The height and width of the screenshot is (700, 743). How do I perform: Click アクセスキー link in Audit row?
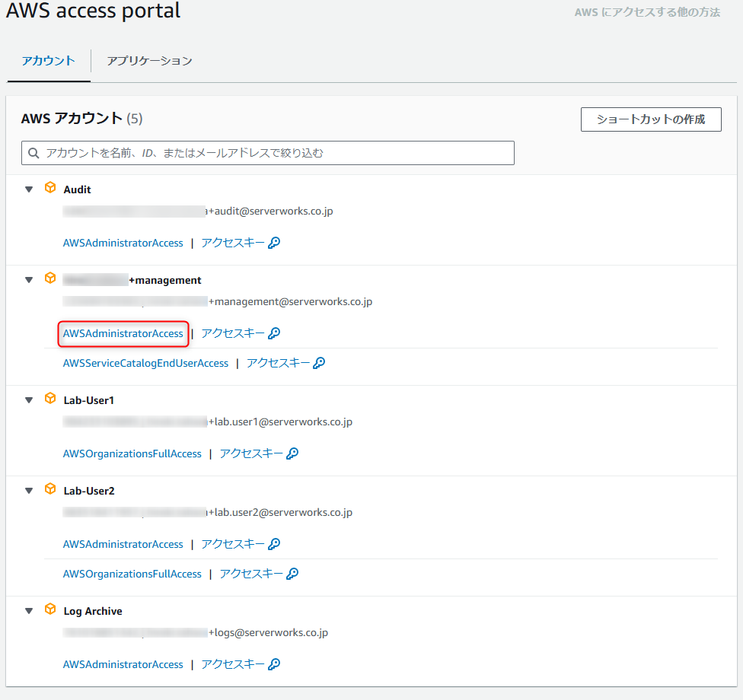pyautogui.click(x=233, y=243)
